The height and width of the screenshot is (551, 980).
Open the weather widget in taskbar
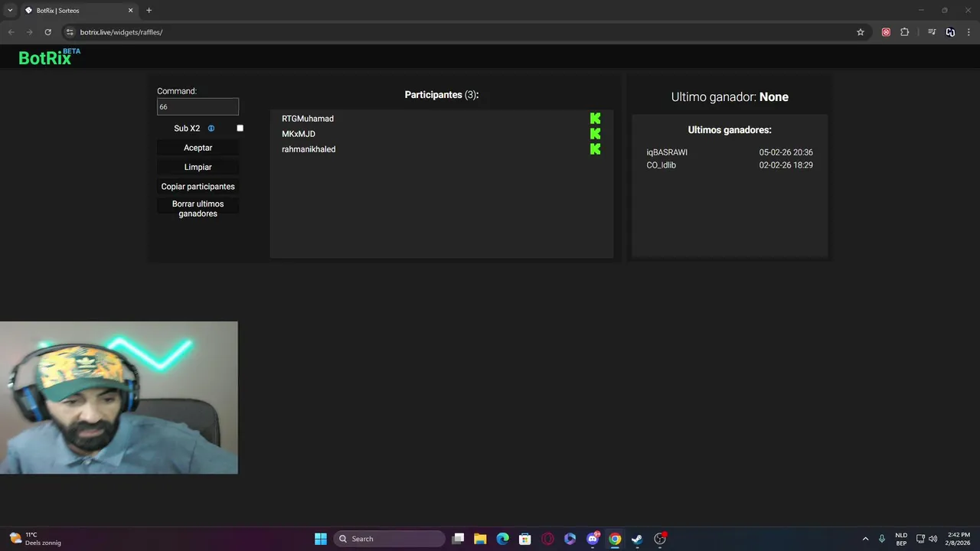point(35,539)
